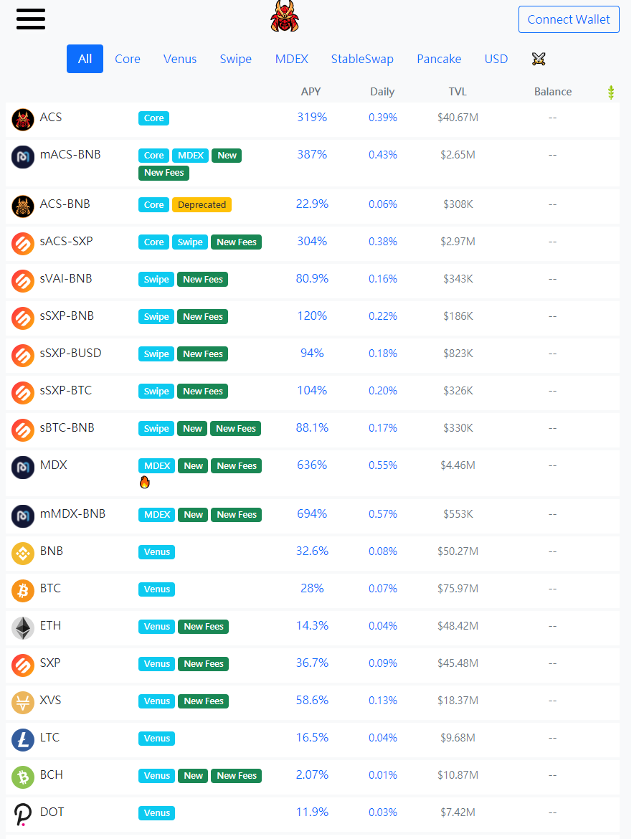Filter vaults by USD tab
Image resolution: width=644 pixels, height=839 pixels.
[x=496, y=59]
